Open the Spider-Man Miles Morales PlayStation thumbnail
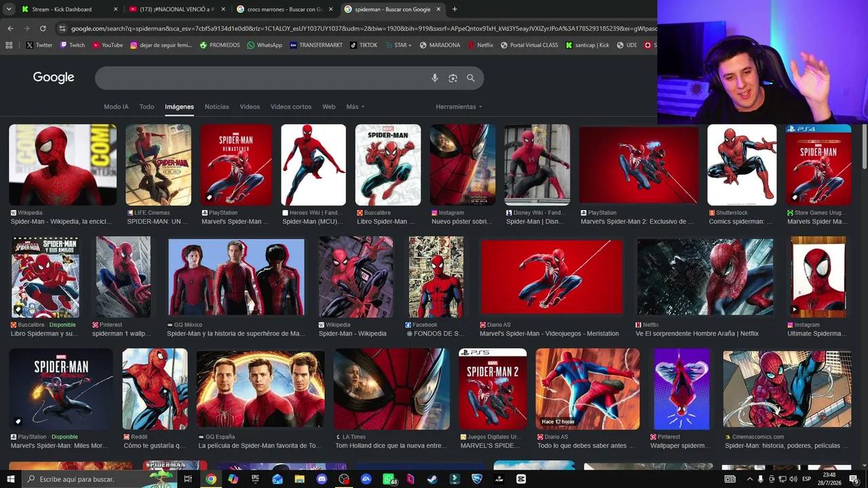Viewport: 868px width, 488px height. [61, 389]
